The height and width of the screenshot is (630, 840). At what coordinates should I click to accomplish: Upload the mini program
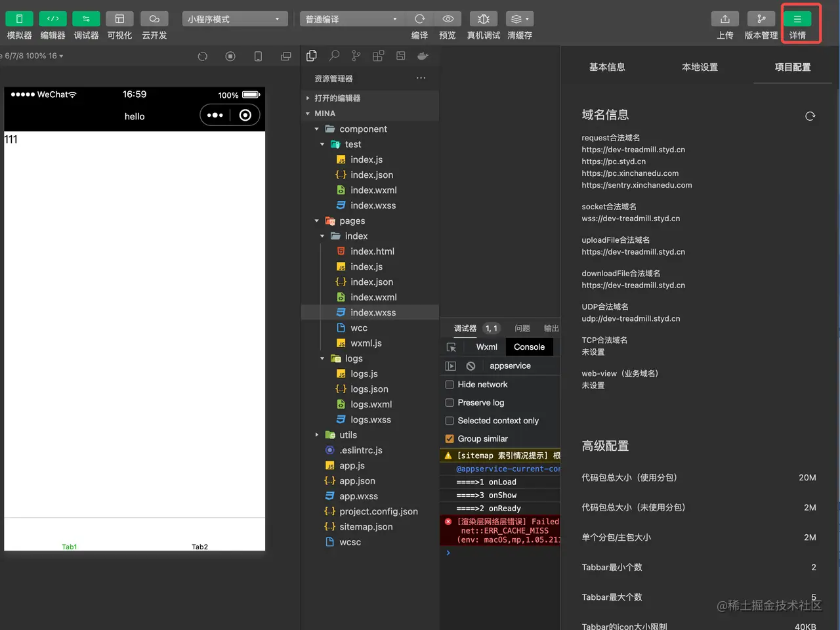pyautogui.click(x=725, y=19)
